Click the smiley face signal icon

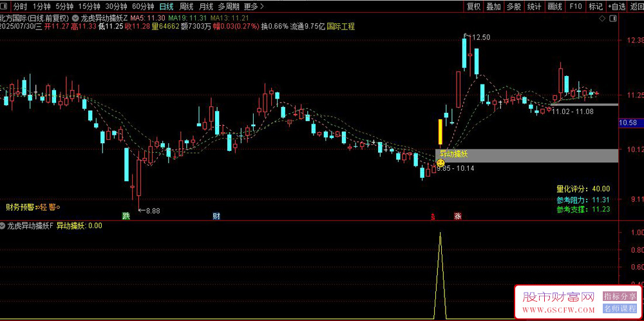[x=440, y=163]
